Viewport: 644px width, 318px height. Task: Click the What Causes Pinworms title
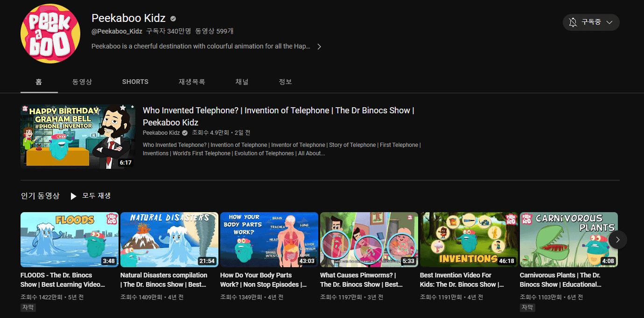tap(362, 280)
